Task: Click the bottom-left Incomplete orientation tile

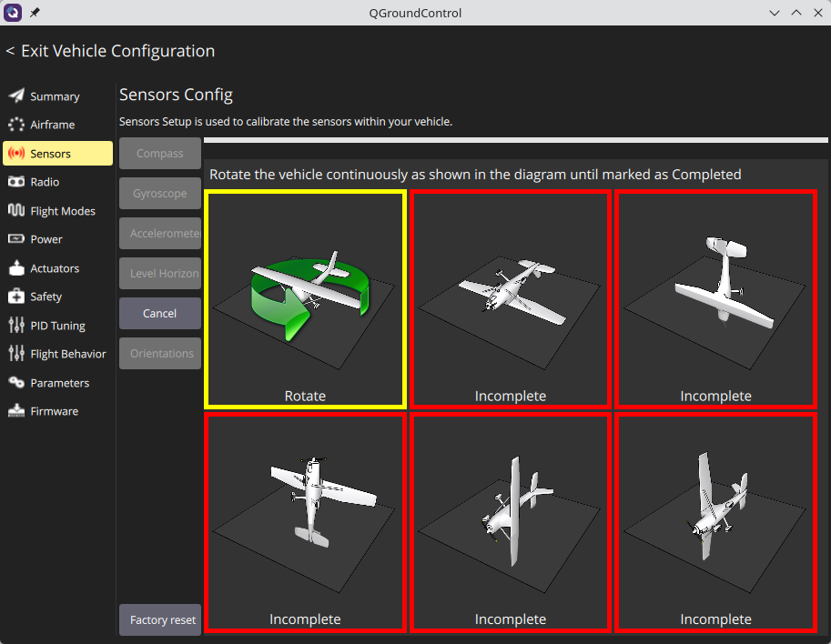Action: pos(305,522)
